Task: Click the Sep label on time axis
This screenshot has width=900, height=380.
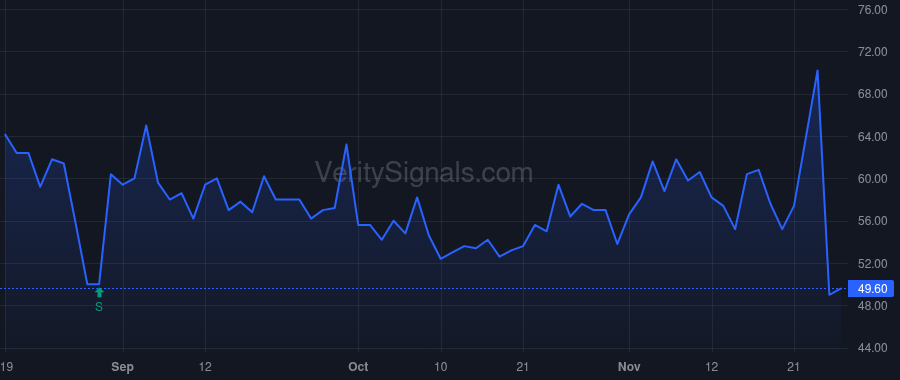Action: pos(123,367)
